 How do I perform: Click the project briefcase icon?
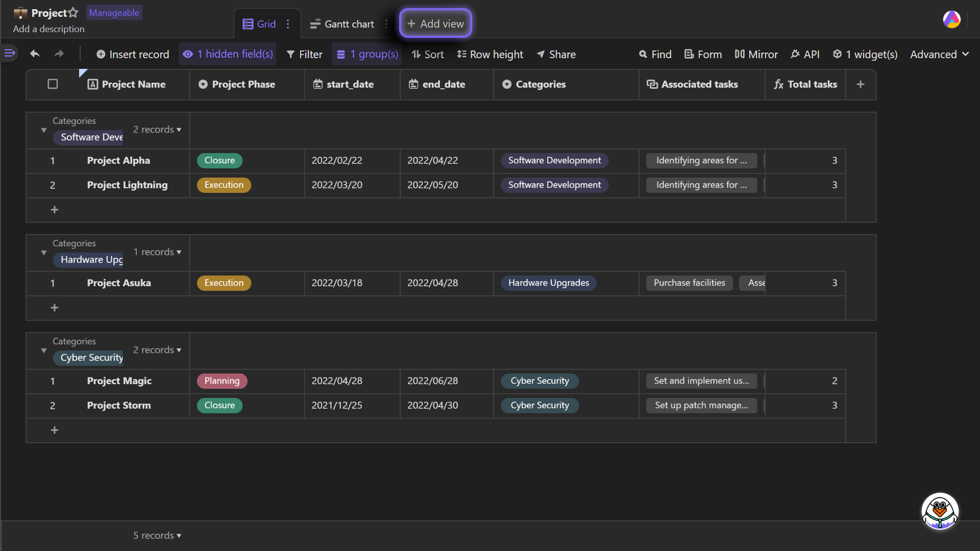pos(20,13)
